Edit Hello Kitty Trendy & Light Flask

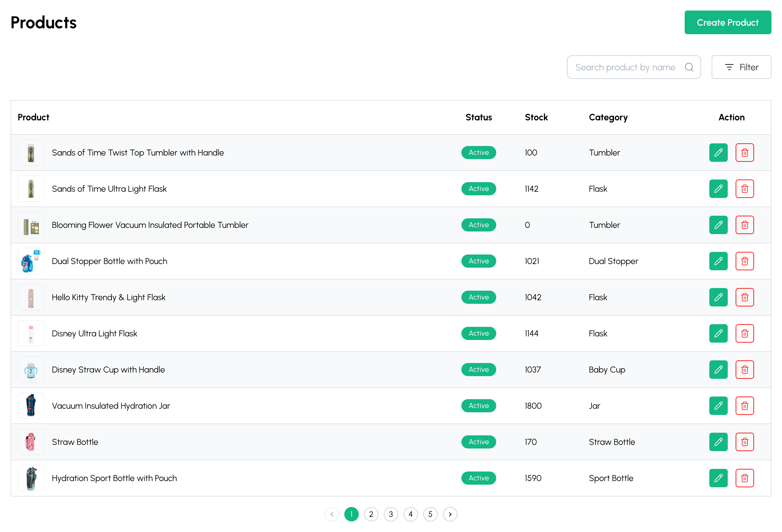[718, 297]
